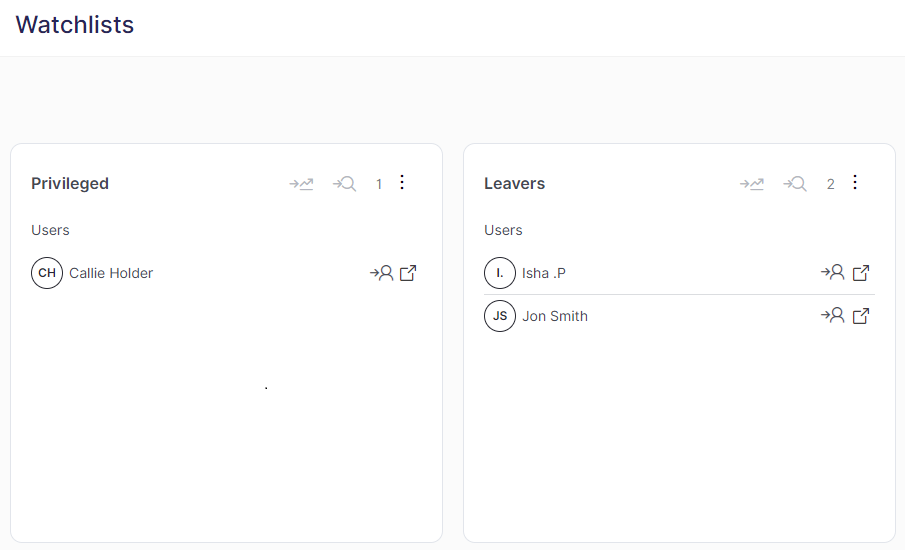Open Callie Holder in external link icon
Image resolution: width=905 pixels, height=550 pixels.
point(408,273)
